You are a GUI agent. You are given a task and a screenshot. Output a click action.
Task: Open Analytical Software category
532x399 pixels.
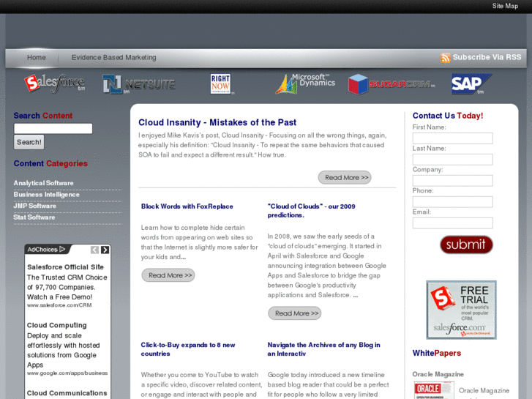point(43,183)
